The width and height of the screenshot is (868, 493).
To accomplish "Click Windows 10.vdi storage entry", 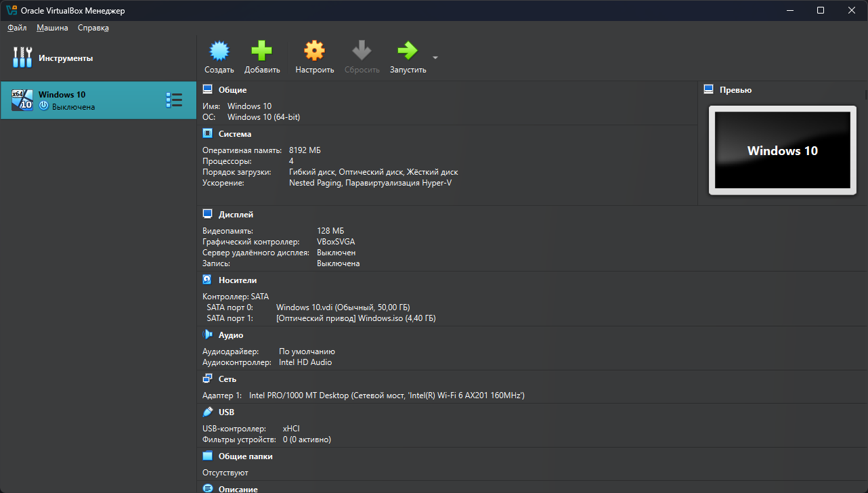I will tap(343, 307).
